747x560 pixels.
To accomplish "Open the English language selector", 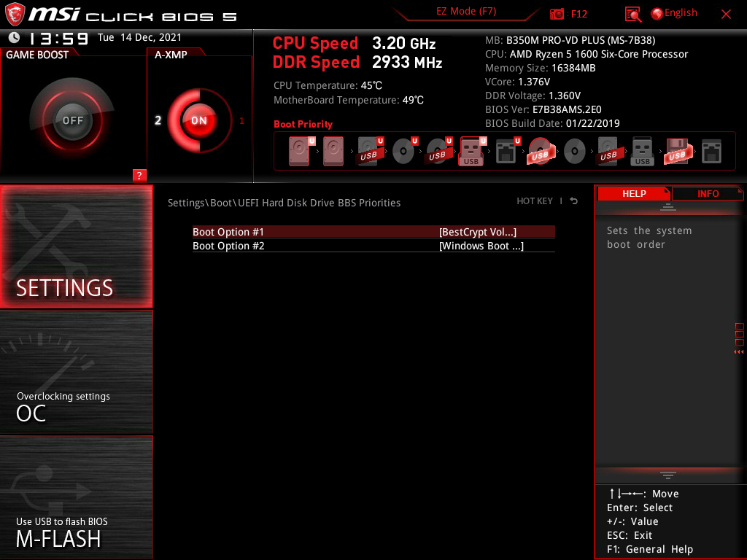I will (x=681, y=13).
